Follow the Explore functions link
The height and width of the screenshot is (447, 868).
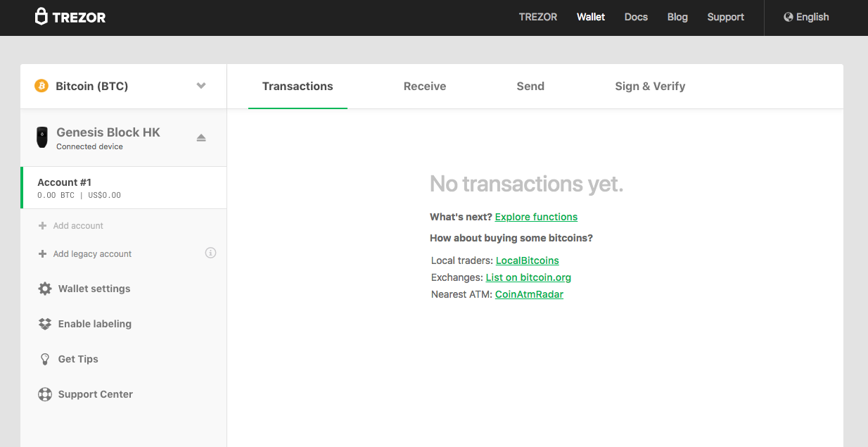[536, 217]
